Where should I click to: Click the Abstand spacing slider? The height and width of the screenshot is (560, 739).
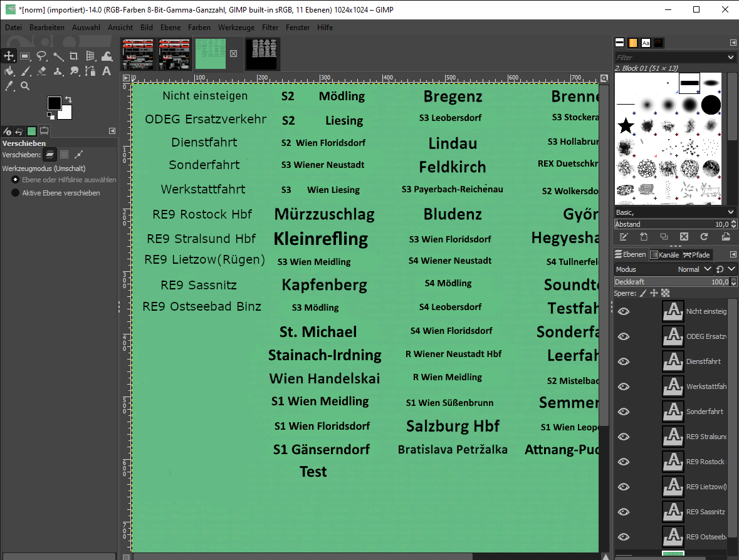(x=673, y=224)
